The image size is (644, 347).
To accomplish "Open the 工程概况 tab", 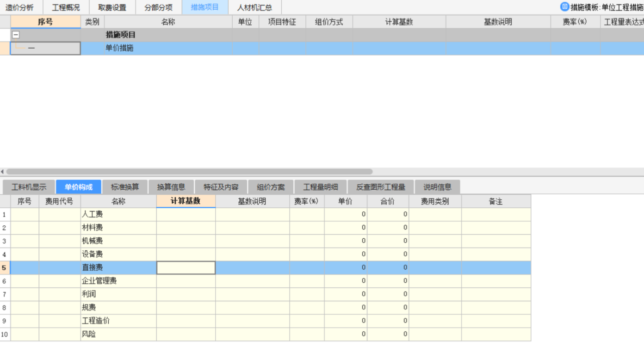I will click(x=66, y=7).
